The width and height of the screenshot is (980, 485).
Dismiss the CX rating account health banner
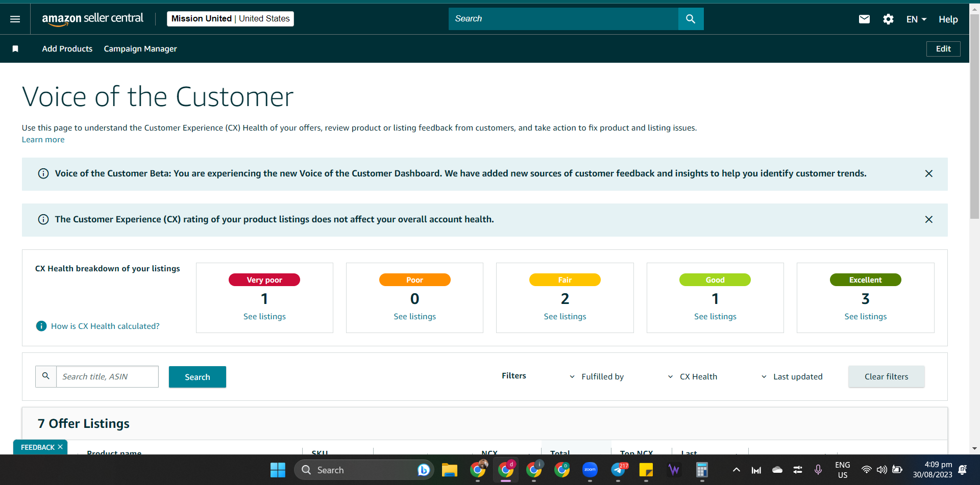pos(929,219)
